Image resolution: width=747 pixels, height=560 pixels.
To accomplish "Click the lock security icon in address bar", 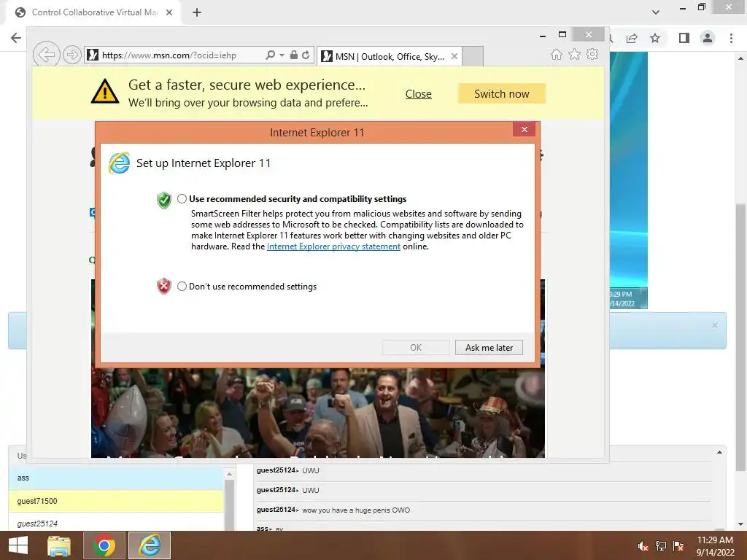I will tap(294, 55).
